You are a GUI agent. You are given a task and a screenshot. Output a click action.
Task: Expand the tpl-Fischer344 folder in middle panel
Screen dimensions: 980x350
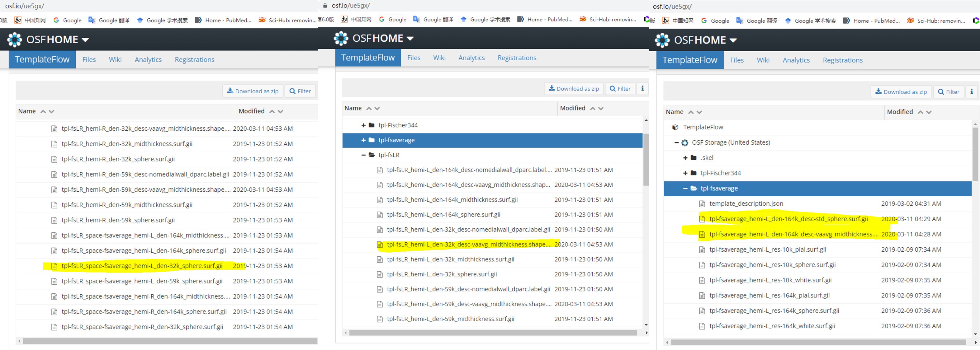click(x=363, y=125)
